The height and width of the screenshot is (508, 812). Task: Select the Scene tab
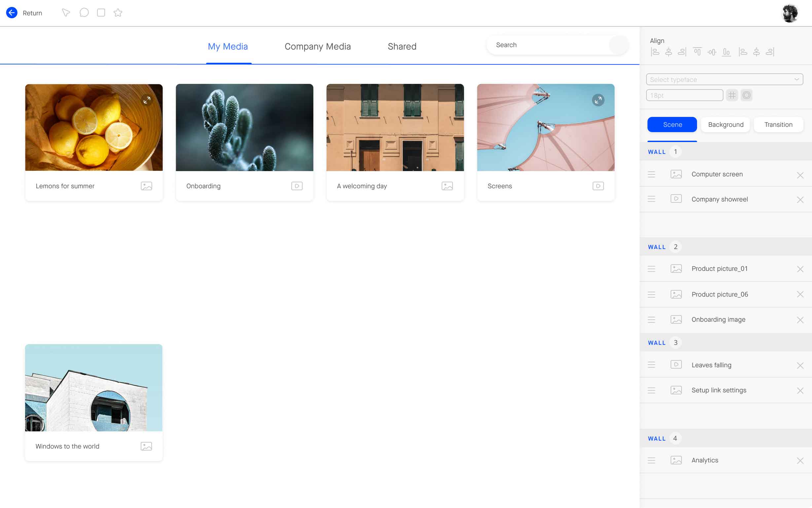pos(672,125)
